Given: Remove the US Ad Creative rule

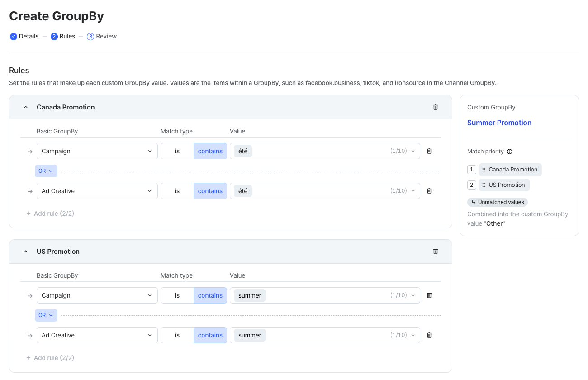Looking at the screenshot, I should point(429,335).
